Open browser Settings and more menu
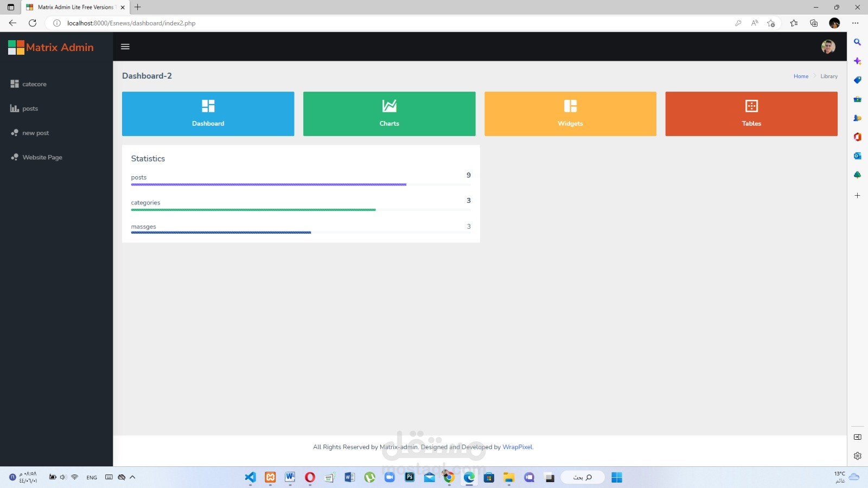868x488 pixels. pos(856,23)
